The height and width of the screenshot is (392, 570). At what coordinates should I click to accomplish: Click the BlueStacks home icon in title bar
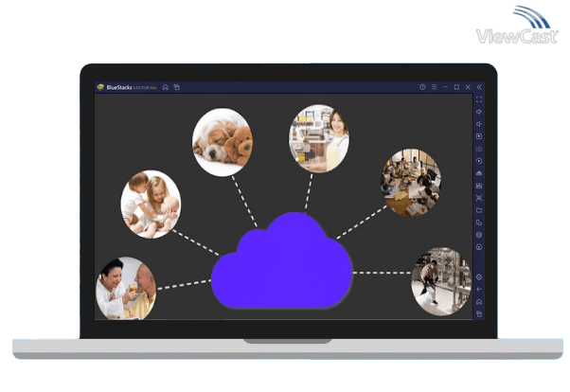click(x=166, y=87)
